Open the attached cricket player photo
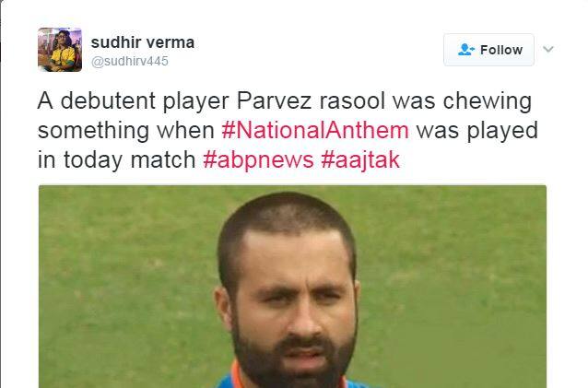The image size is (588, 388). pos(292,287)
